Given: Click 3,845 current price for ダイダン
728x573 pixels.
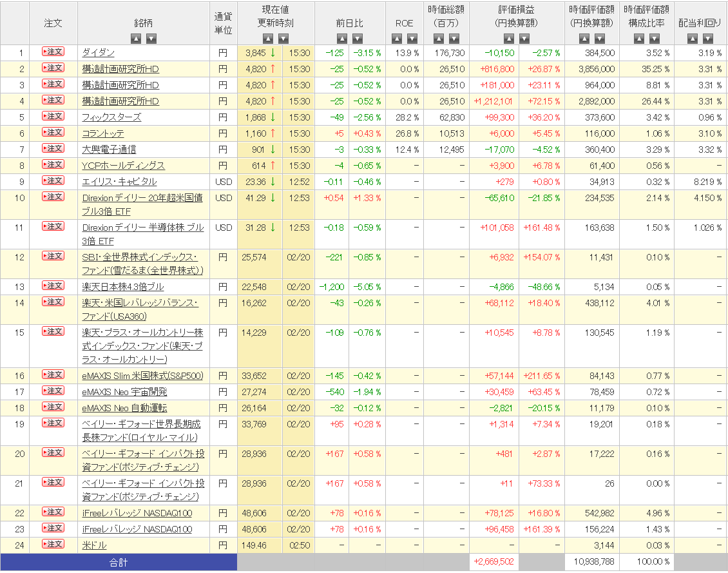Looking at the screenshot, I should click(x=255, y=53).
